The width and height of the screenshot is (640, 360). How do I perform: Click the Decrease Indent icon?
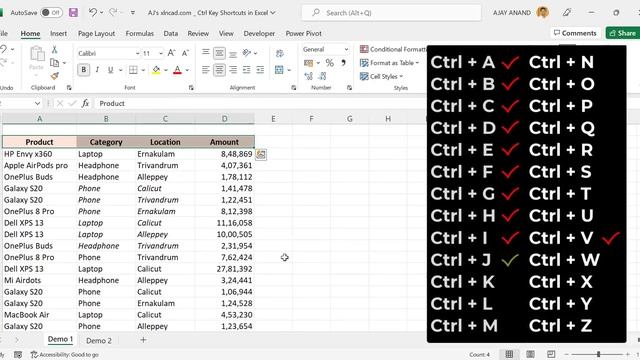[247, 70]
